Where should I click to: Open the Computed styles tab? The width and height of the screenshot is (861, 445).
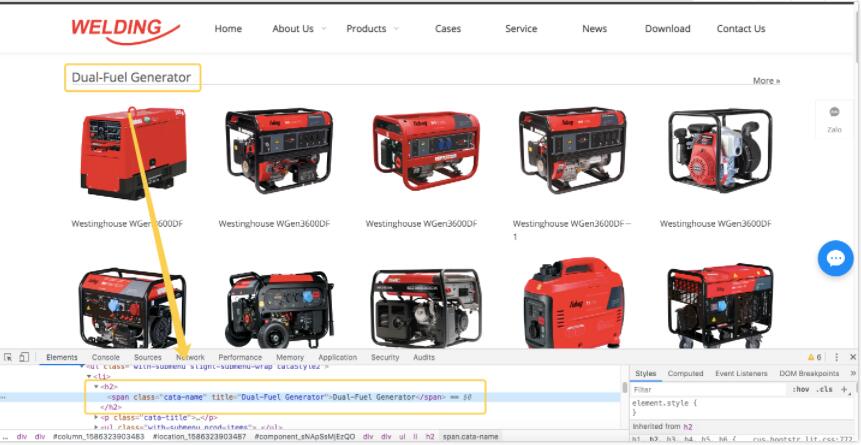685,373
